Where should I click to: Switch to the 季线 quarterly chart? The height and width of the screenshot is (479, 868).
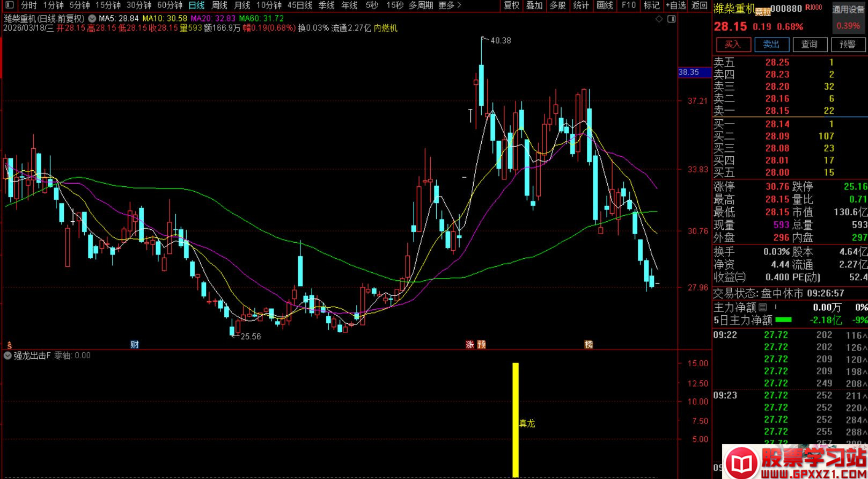click(x=327, y=5)
